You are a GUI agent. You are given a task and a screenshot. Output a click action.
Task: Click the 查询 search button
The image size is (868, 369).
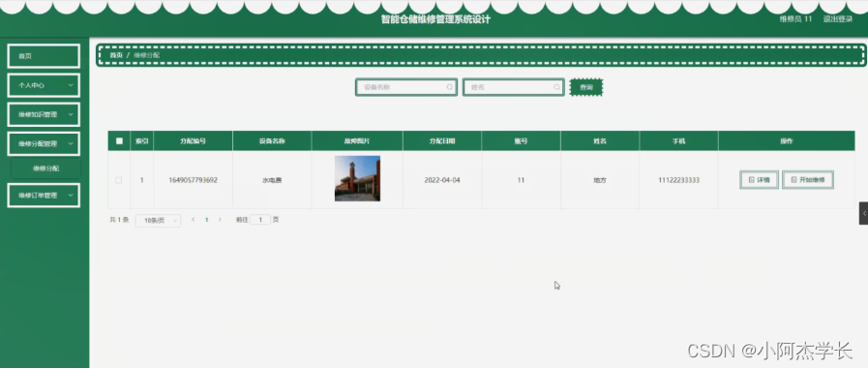(586, 87)
